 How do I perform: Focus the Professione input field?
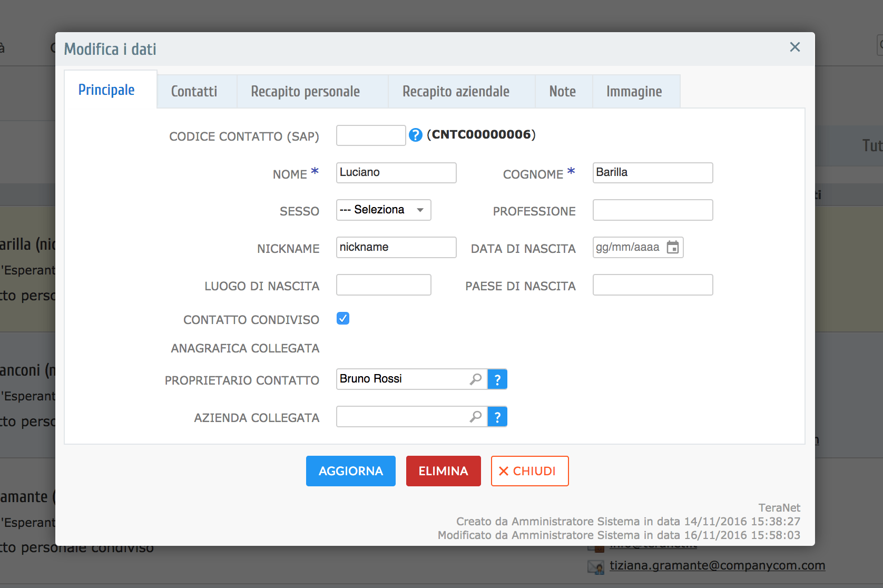click(x=653, y=210)
